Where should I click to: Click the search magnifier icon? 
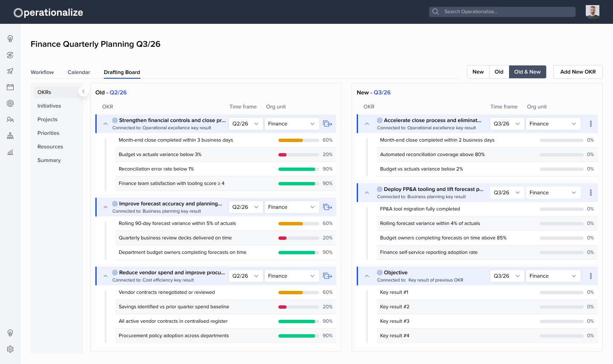[x=435, y=12]
